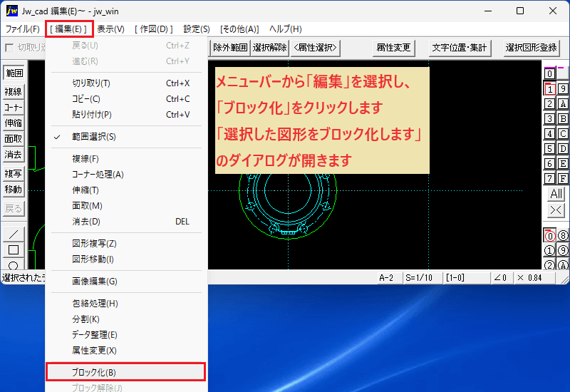This screenshot has height=392, width=570.
Task: Click the X layer toggle button
Action: [556, 210]
